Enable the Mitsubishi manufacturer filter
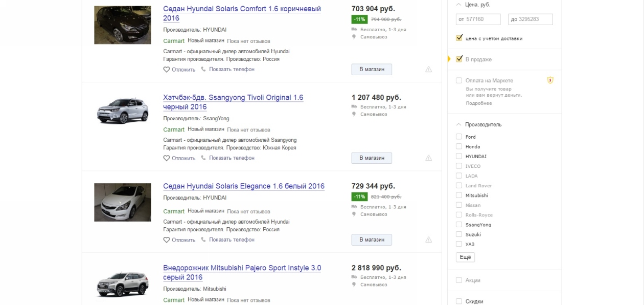The width and height of the screenshot is (644, 305). pos(459,195)
